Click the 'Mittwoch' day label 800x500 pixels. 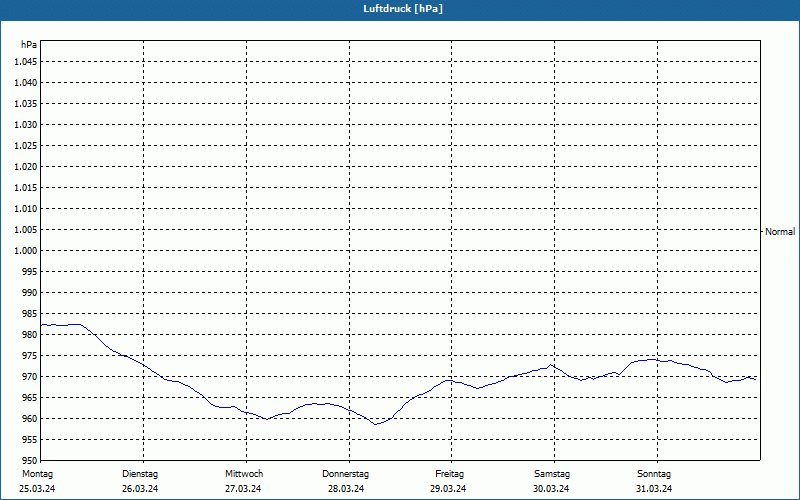coord(244,474)
